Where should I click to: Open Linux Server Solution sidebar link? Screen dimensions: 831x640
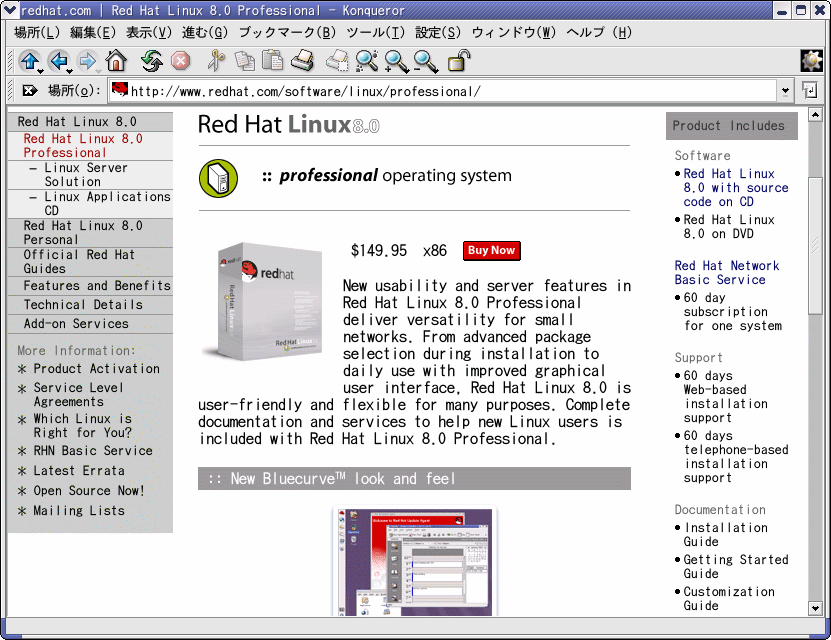[x=86, y=175]
